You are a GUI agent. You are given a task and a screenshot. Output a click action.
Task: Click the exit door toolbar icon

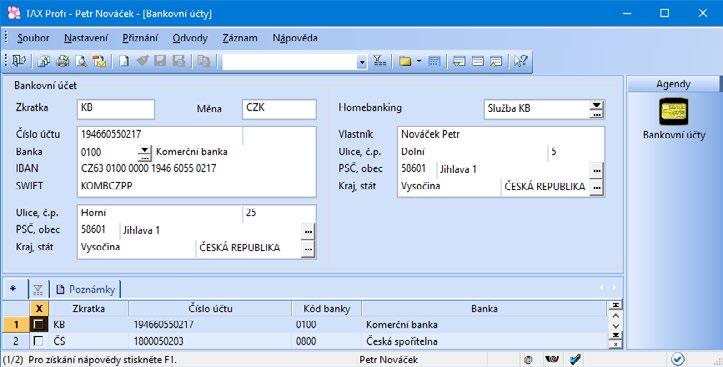coord(19,61)
